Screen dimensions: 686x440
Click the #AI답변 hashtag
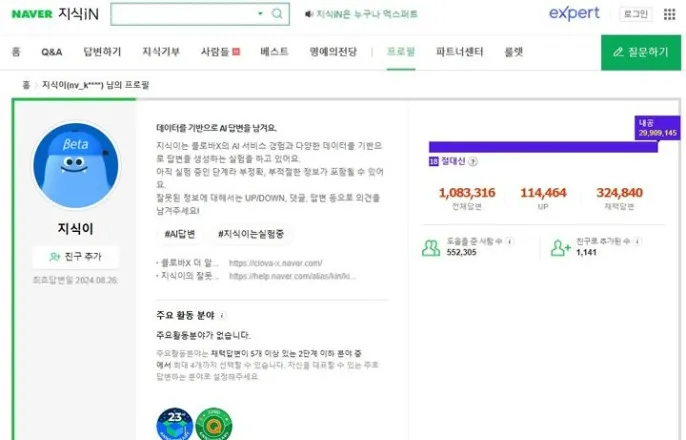180,234
